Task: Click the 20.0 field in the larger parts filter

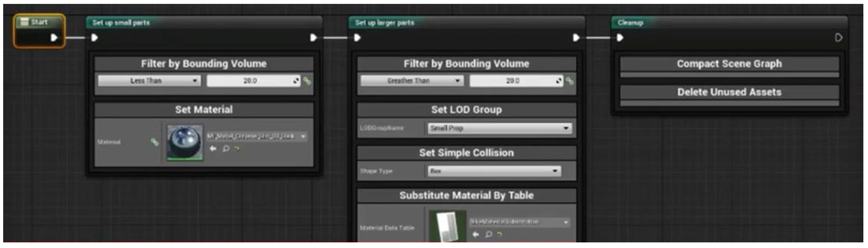Action: (516, 81)
